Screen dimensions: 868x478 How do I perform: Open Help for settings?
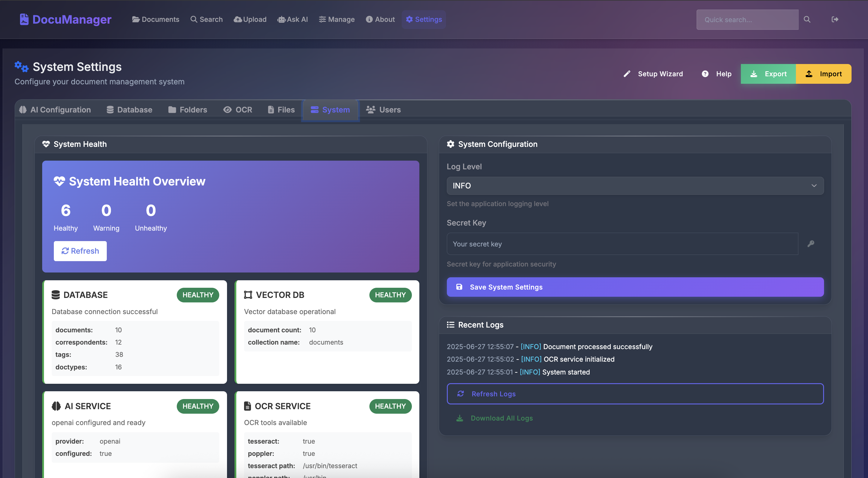717,74
